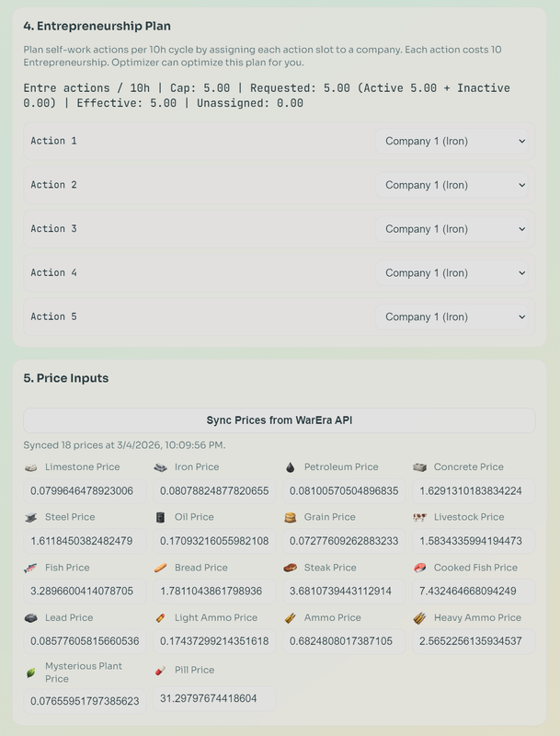
Task: Sync Prices from WarEra API
Action: [280, 420]
